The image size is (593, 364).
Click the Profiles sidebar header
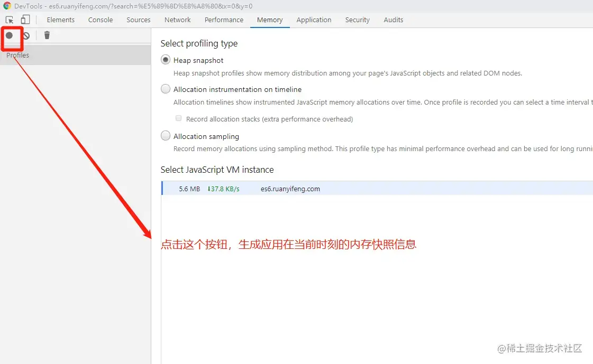pyautogui.click(x=75, y=55)
